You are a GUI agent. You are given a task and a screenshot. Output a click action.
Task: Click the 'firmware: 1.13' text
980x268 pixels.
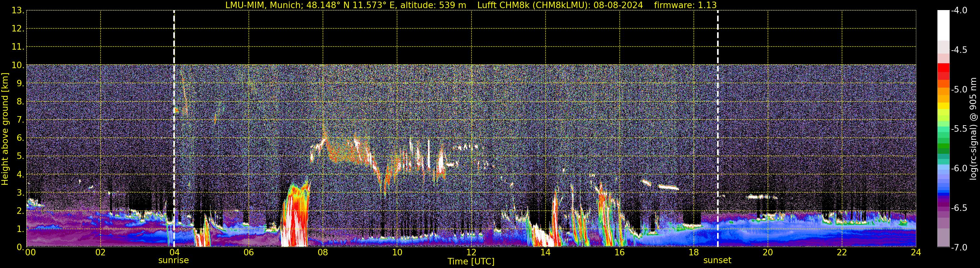(685, 5)
